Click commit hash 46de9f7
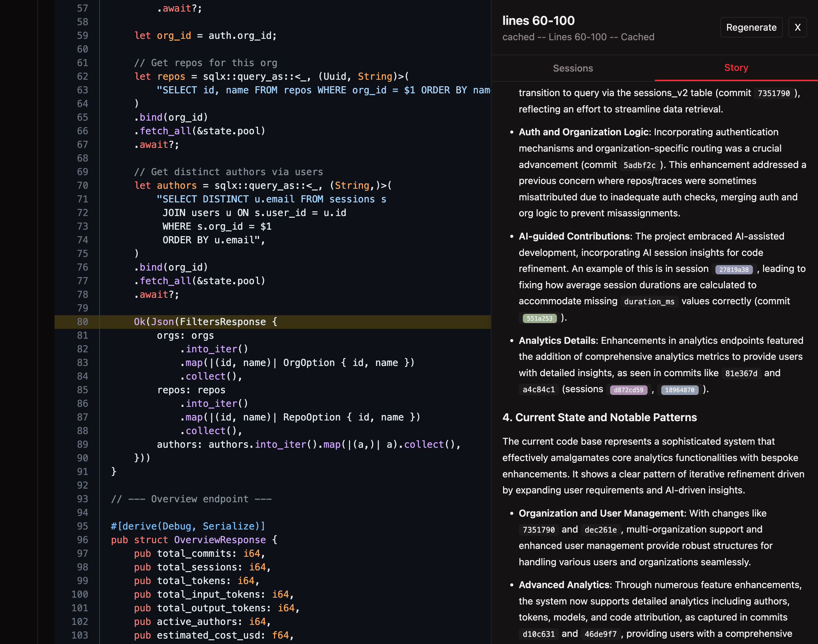The height and width of the screenshot is (644, 818). click(x=601, y=634)
